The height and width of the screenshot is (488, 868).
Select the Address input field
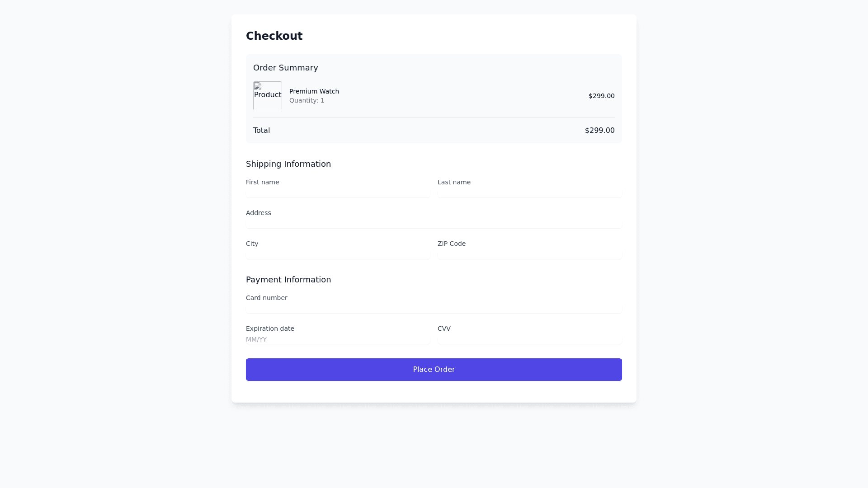(x=434, y=223)
